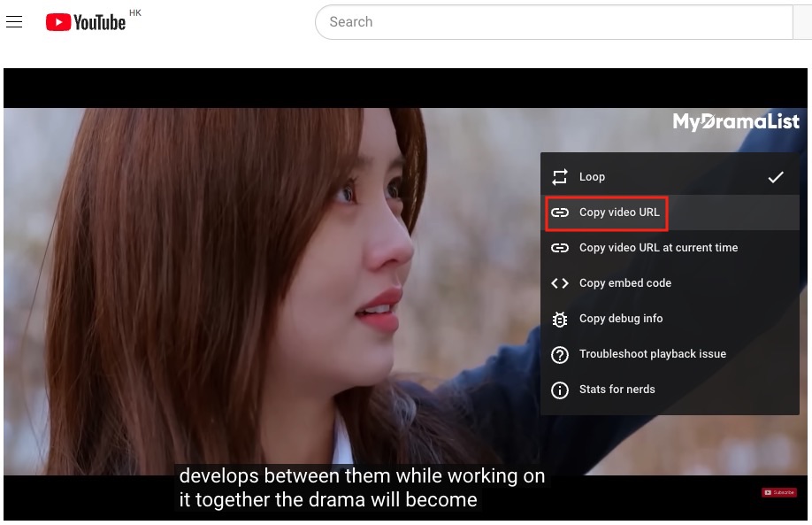Select Copy embed code option
Image resolution: width=812 pixels, height=525 pixels.
(624, 283)
